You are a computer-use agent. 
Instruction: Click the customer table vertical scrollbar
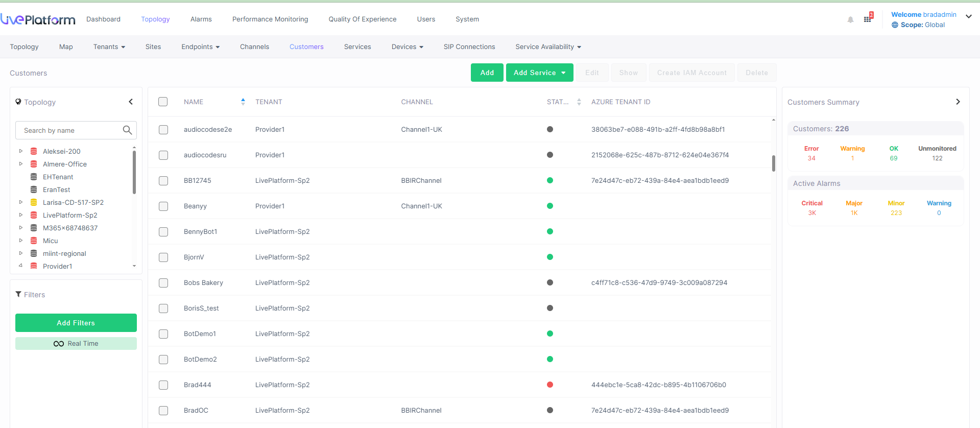tap(773, 163)
